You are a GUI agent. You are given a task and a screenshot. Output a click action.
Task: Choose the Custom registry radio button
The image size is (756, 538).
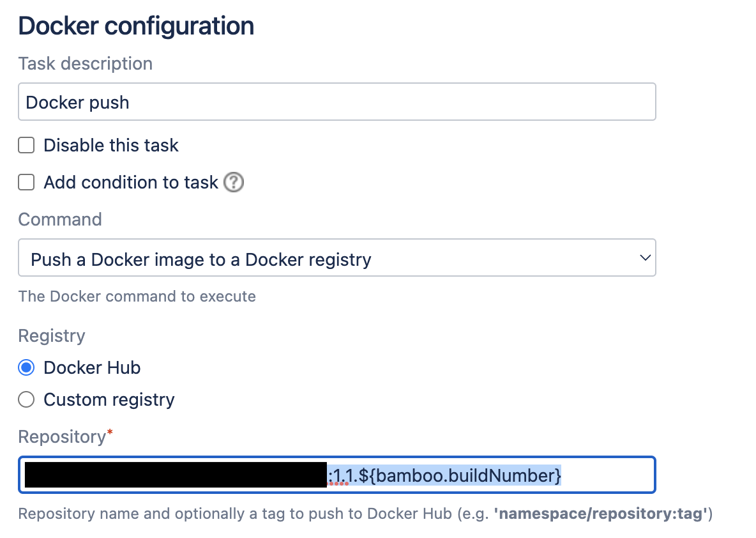coord(26,400)
